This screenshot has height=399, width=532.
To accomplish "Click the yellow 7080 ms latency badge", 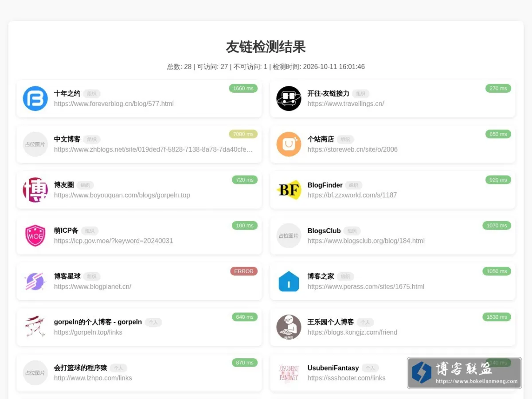I will point(243,134).
